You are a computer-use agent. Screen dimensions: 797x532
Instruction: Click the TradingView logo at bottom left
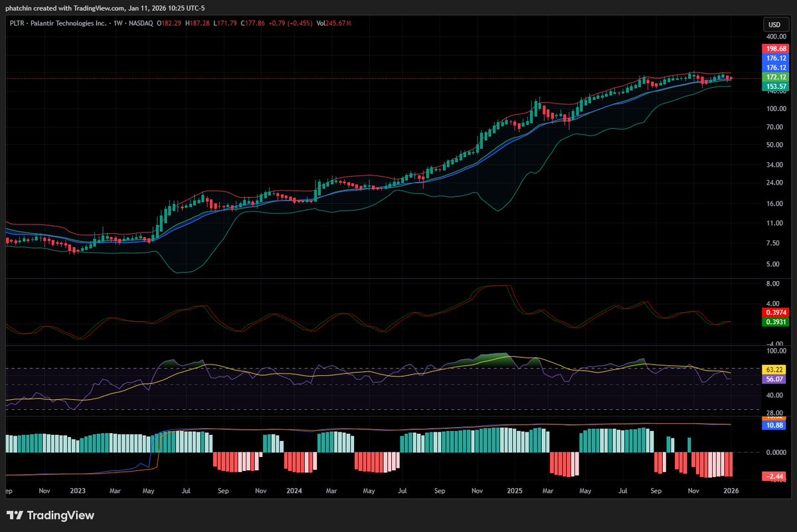(x=50, y=515)
